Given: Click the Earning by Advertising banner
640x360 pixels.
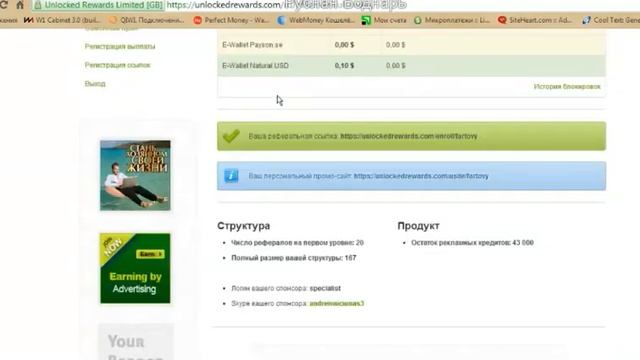Looking at the screenshot, I should pyautogui.click(x=136, y=268).
